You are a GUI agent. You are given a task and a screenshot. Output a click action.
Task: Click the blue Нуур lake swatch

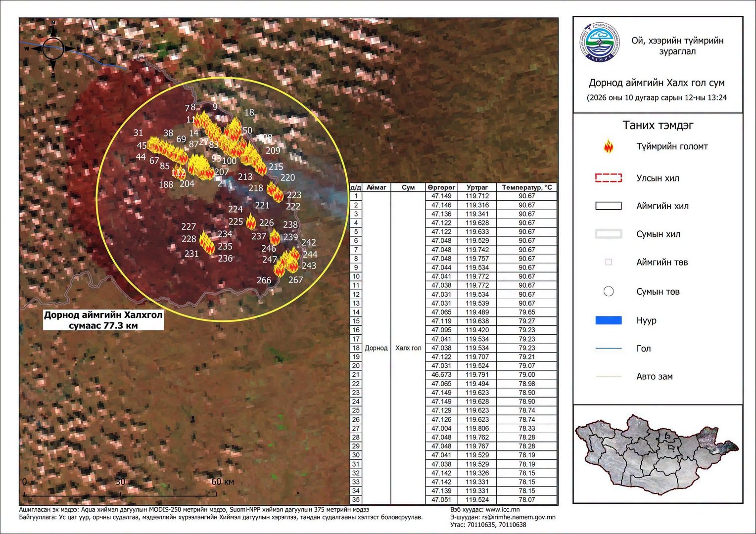point(609,320)
